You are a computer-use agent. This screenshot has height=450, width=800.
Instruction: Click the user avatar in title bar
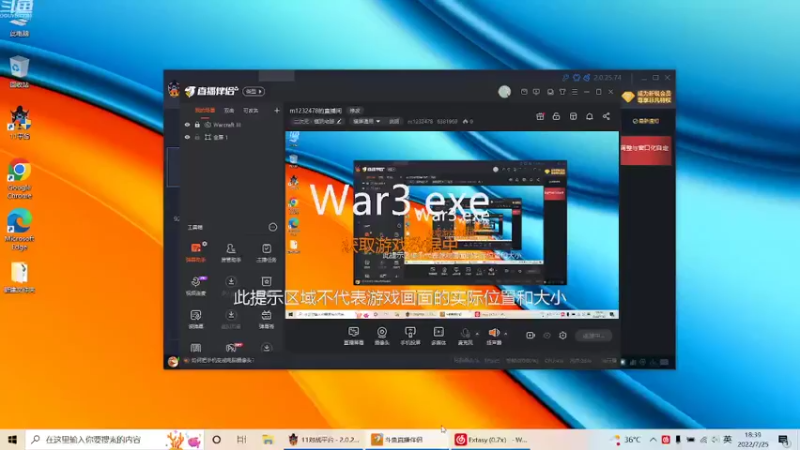click(x=505, y=91)
